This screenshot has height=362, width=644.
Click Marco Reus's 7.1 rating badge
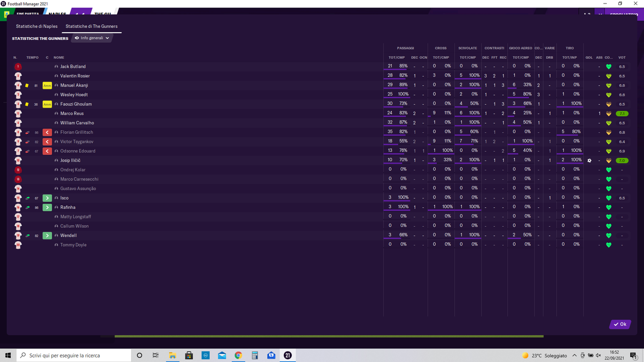pyautogui.click(x=622, y=114)
